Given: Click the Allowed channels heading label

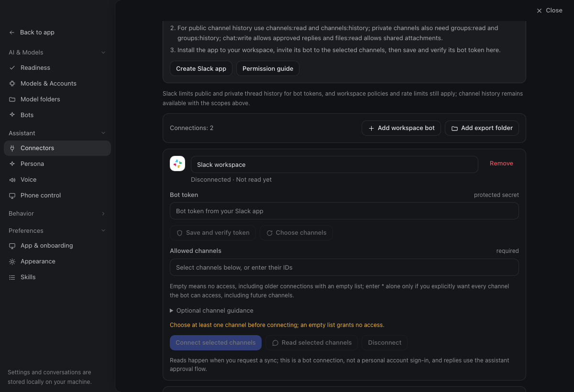Looking at the screenshot, I should [x=196, y=251].
